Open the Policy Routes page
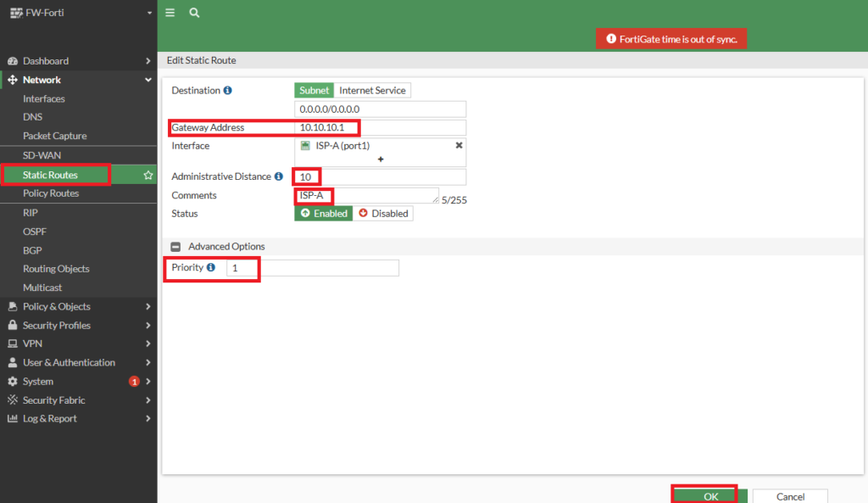Viewport: 868px width, 503px height. (x=51, y=193)
